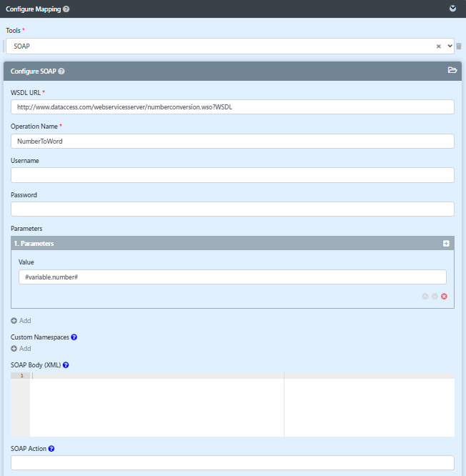Viewport: 466px width, 476px height.
Task: Click help icon beside Configure Mapping
Action: pos(66,9)
